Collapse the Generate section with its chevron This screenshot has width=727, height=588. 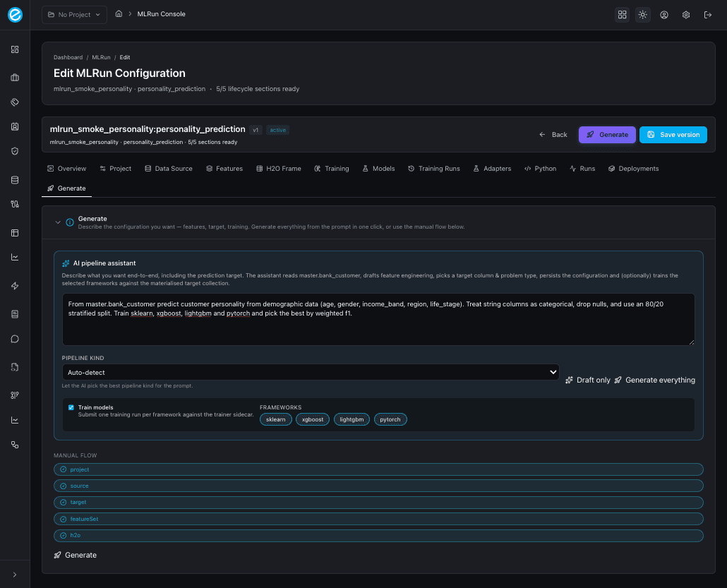point(59,221)
